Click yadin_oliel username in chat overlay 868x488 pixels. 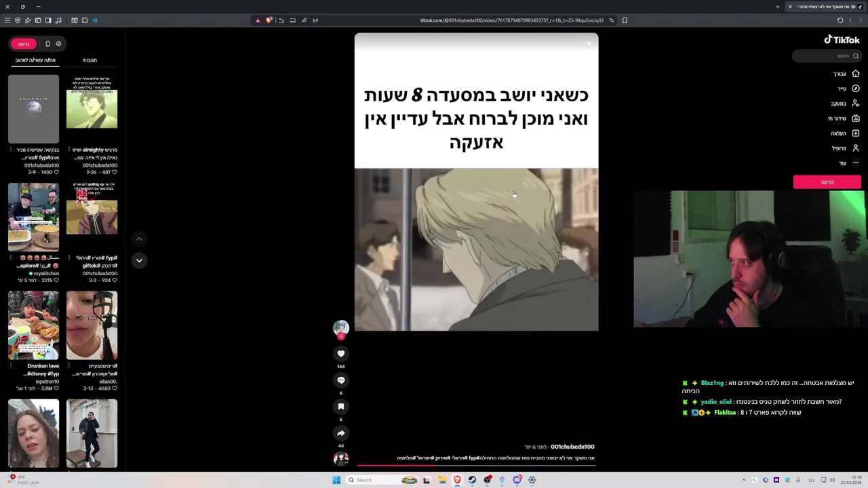[716, 402]
